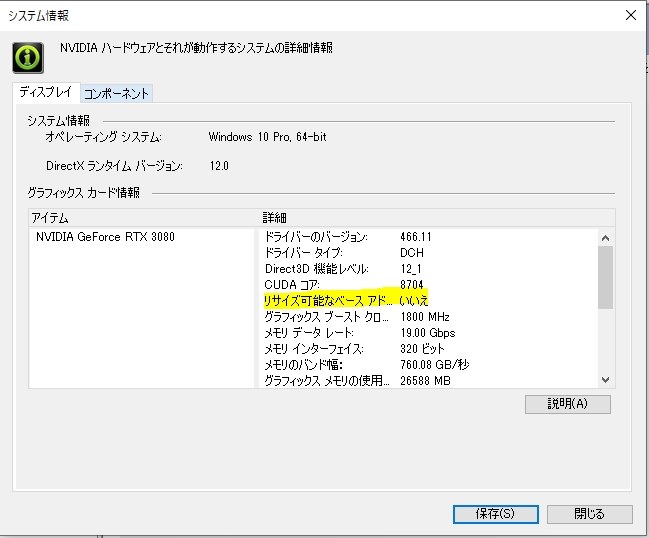The height and width of the screenshot is (538, 649).
Task: Click the 760.08 GB/秒 value
Action: point(435,365)
